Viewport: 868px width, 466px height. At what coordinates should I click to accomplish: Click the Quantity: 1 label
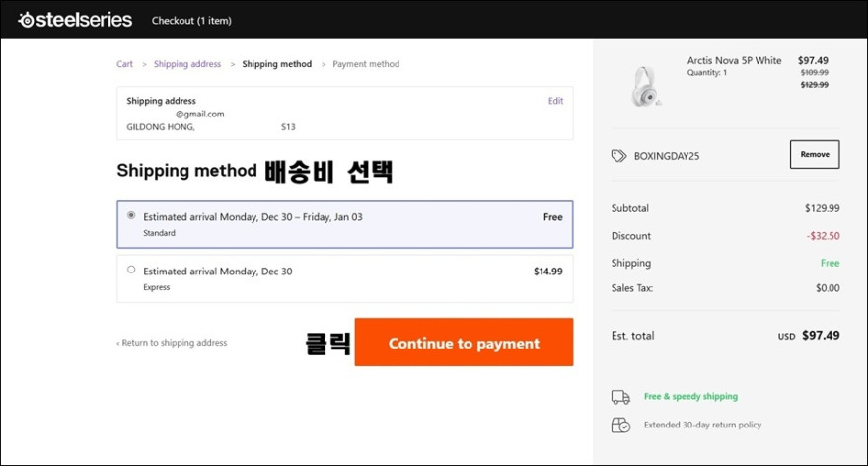coord(707,73)
